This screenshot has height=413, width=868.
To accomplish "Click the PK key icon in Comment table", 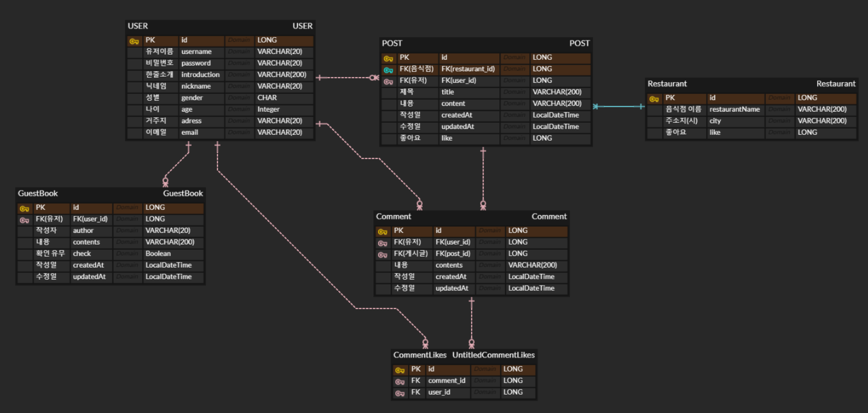I will 382,231.
